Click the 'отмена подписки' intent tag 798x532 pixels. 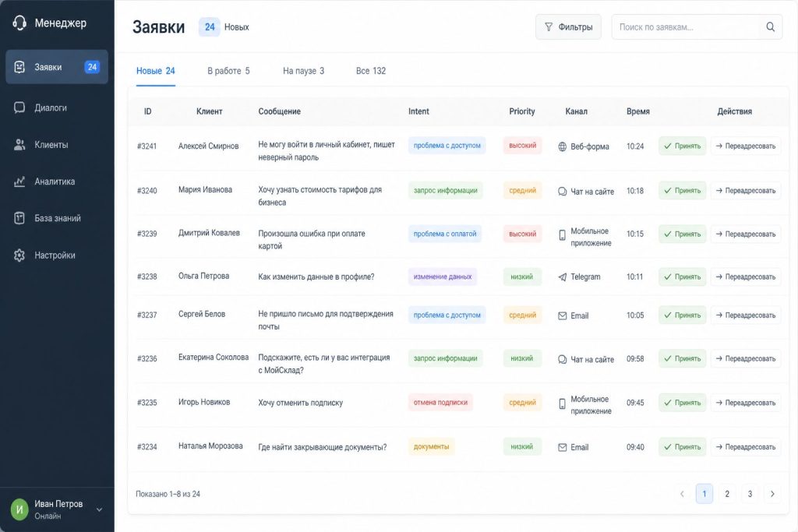[x=440, y=402]
